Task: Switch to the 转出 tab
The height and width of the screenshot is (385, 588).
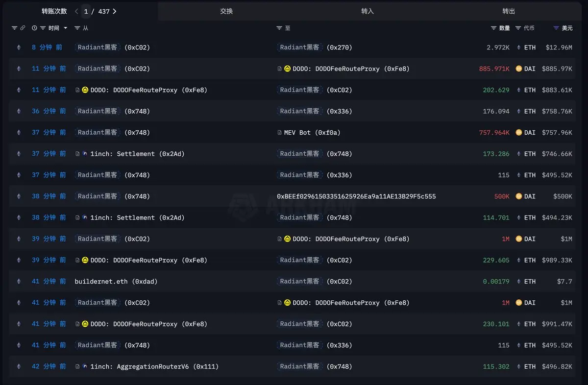Action: [x=509, y=11]
